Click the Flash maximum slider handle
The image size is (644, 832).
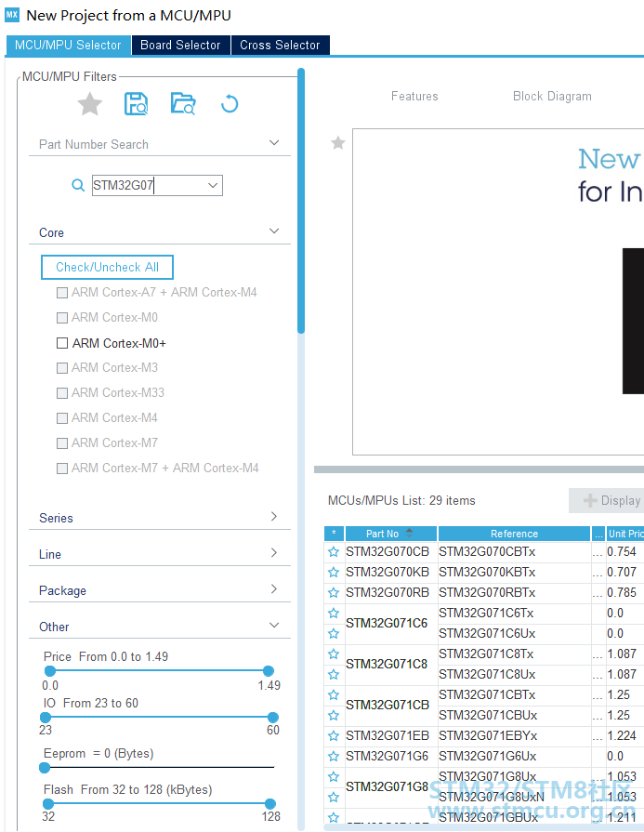(x=270, y=803)
